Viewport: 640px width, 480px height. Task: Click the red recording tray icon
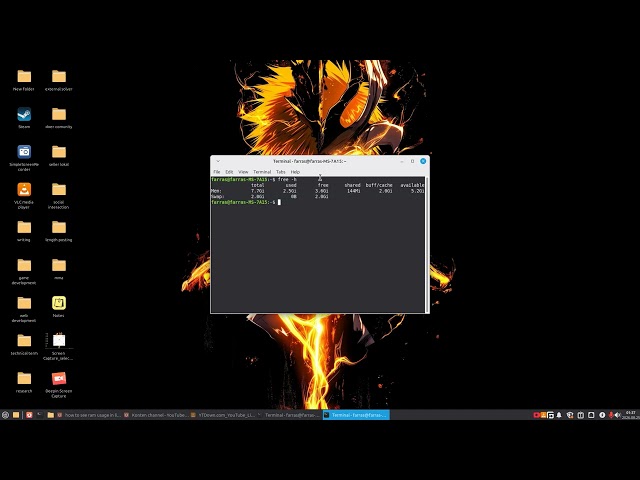point(536,415)
